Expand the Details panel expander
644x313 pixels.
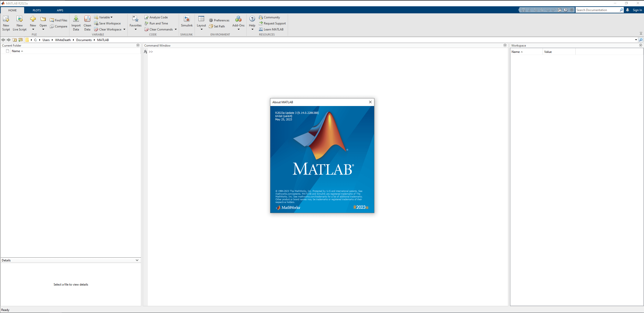coord(138,260)
